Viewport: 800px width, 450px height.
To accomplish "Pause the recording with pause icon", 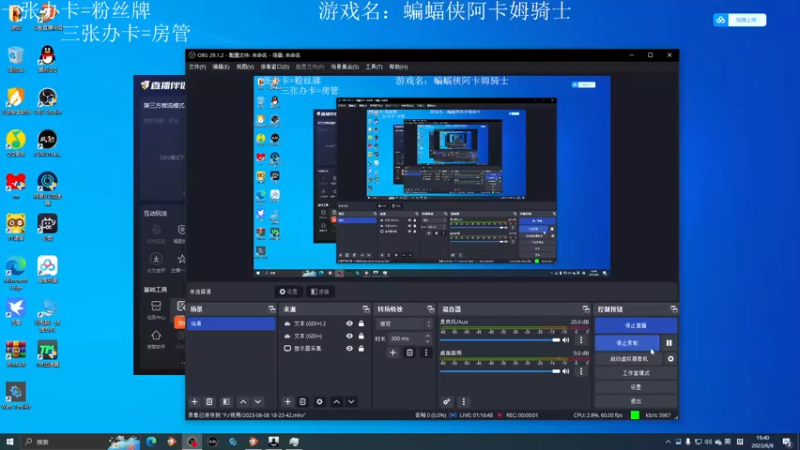I will click(669, 343).
